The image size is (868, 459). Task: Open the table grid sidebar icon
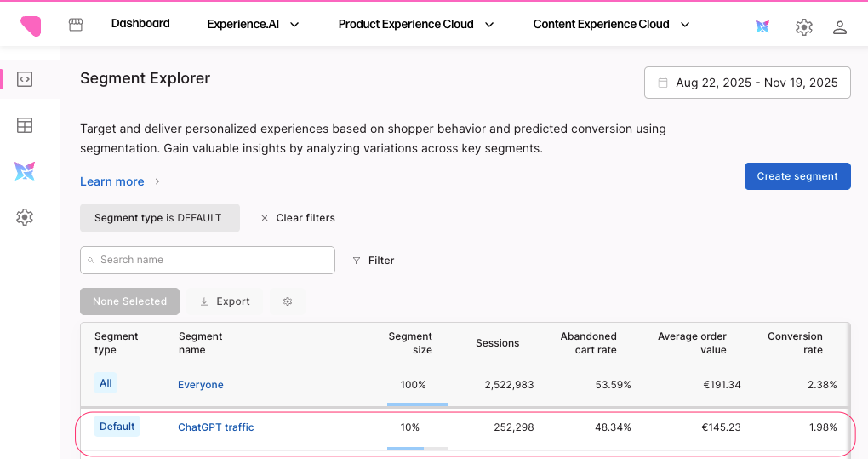click(25, 125)
